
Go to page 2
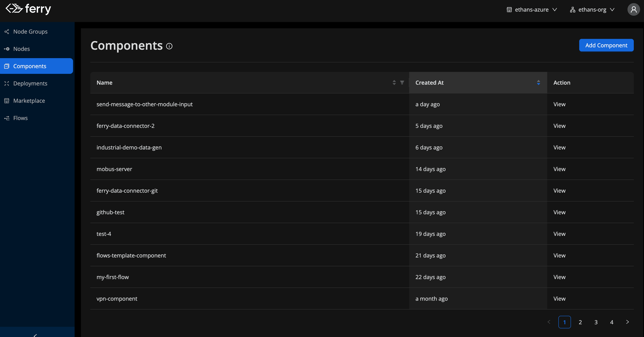(x=580, y=322)
